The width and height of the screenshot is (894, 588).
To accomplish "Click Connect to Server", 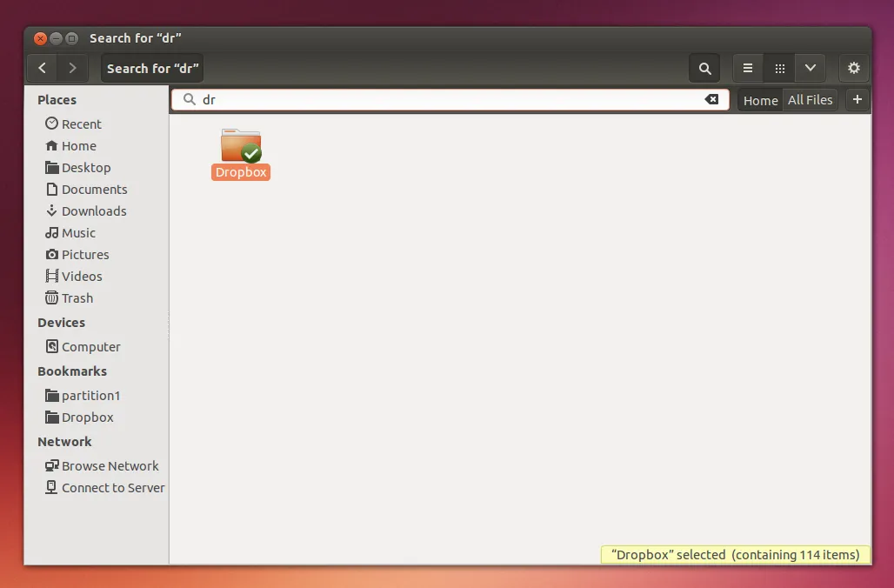I will [x=112, y=488].
